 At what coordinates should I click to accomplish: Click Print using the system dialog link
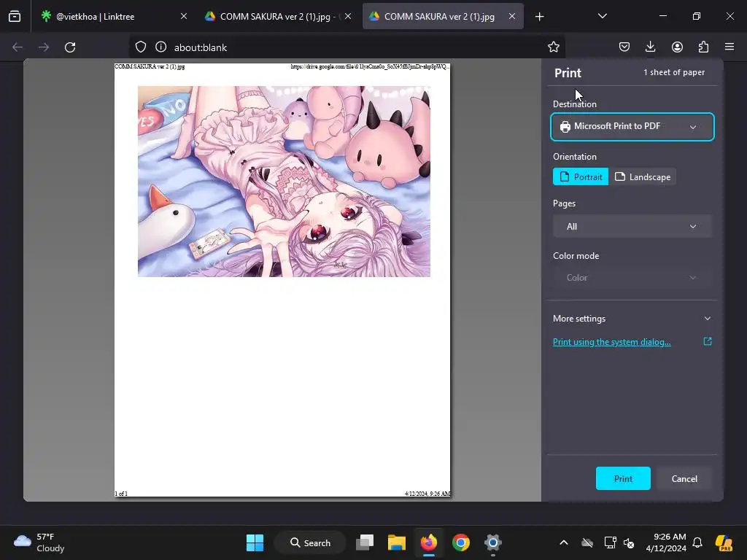[612, 342]
